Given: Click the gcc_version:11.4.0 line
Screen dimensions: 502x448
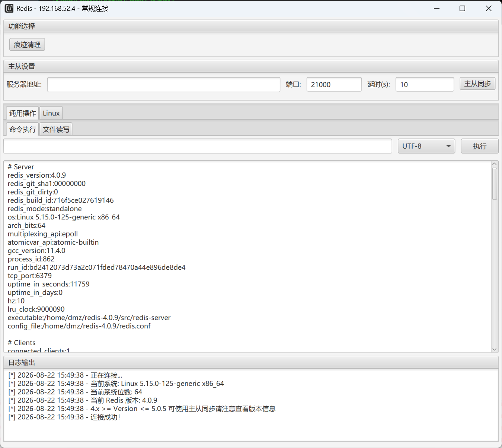Looking at the screenshot, I should click(36, 251).
